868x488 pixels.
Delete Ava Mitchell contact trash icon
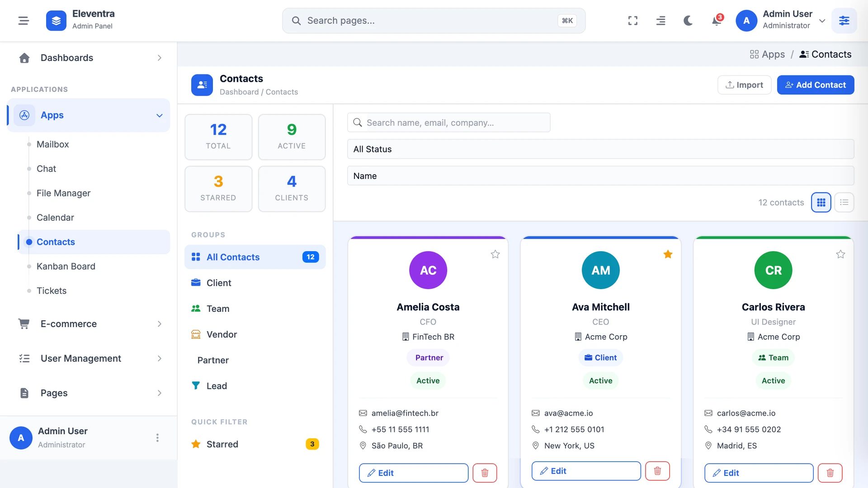(x=657, y=471)
